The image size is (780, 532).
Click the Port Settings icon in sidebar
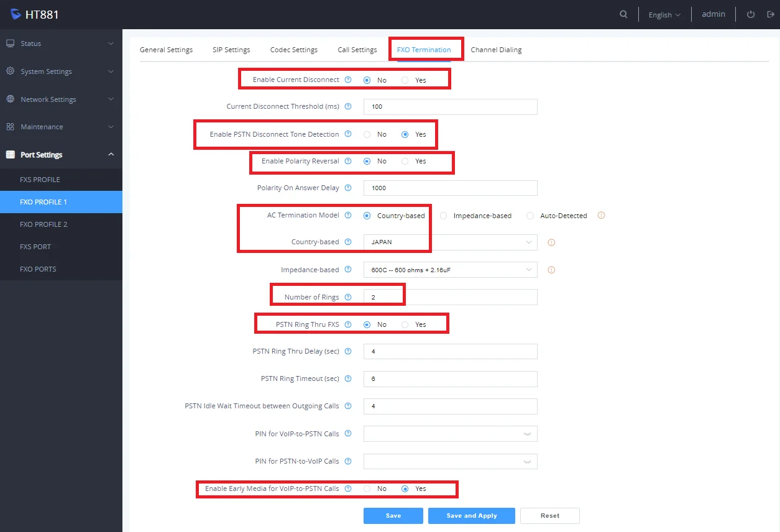[x=10, y=155]
